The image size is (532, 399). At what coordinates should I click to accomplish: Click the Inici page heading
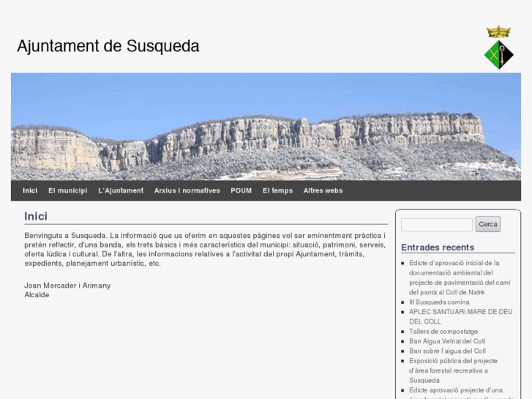[36, 216]
